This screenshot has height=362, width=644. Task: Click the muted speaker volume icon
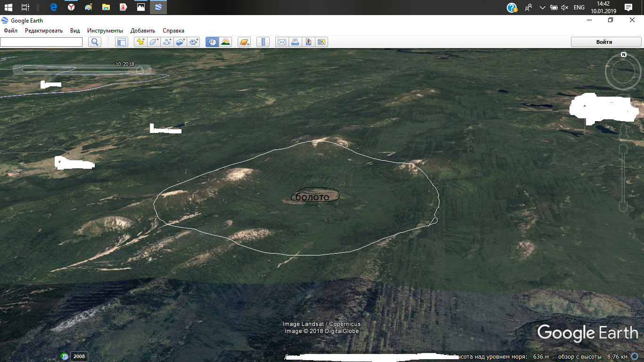[x=564, y=8]
